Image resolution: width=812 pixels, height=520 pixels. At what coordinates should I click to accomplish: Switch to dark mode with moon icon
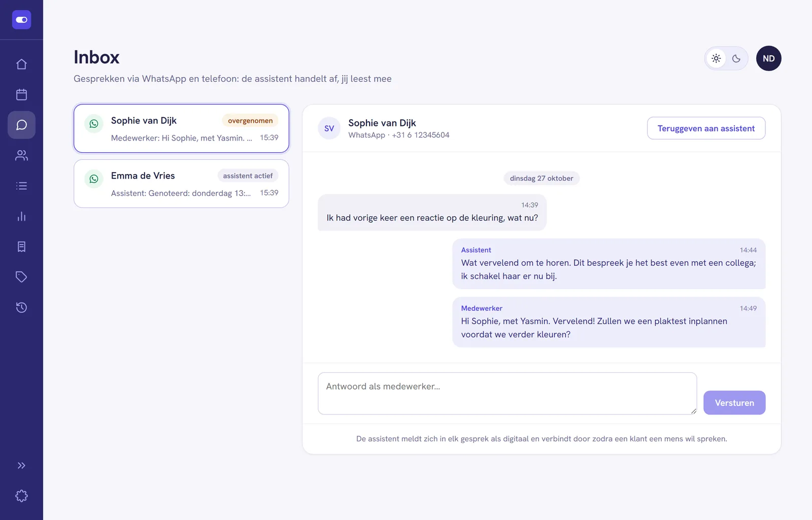pos(736,58)
